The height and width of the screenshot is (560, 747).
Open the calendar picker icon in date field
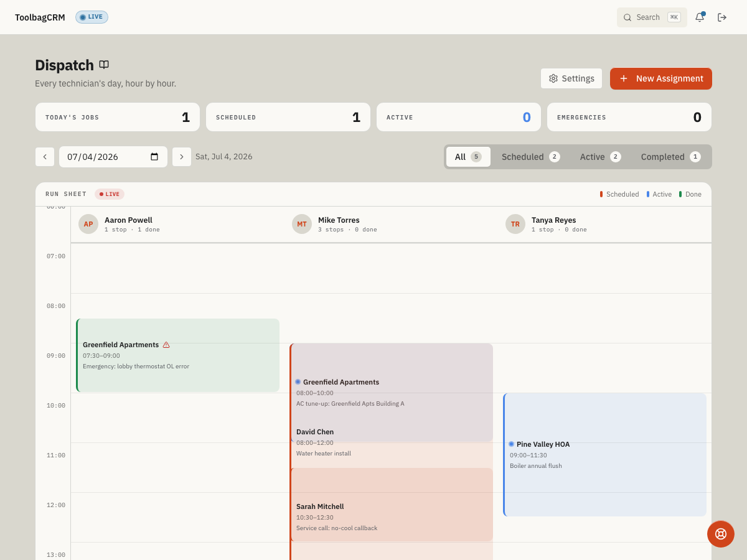click(x=154, y=157)
